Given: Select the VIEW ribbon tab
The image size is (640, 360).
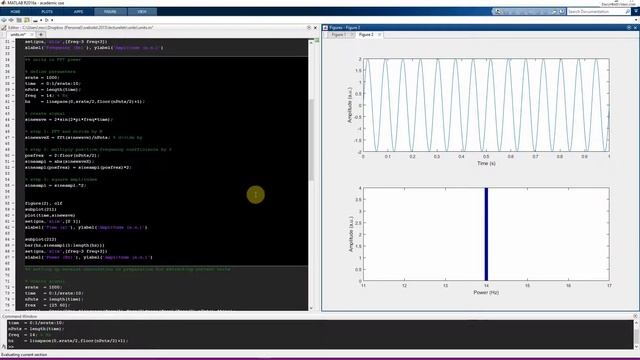Looking at the screenshot, I should tap(142, 11).
